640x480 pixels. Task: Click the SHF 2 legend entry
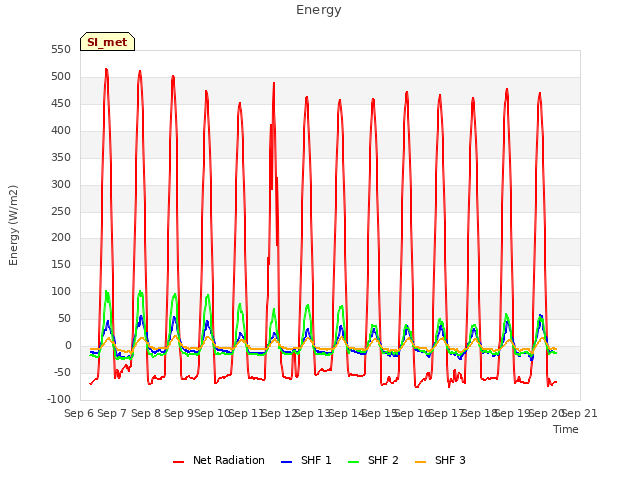[x=373, y=460]
